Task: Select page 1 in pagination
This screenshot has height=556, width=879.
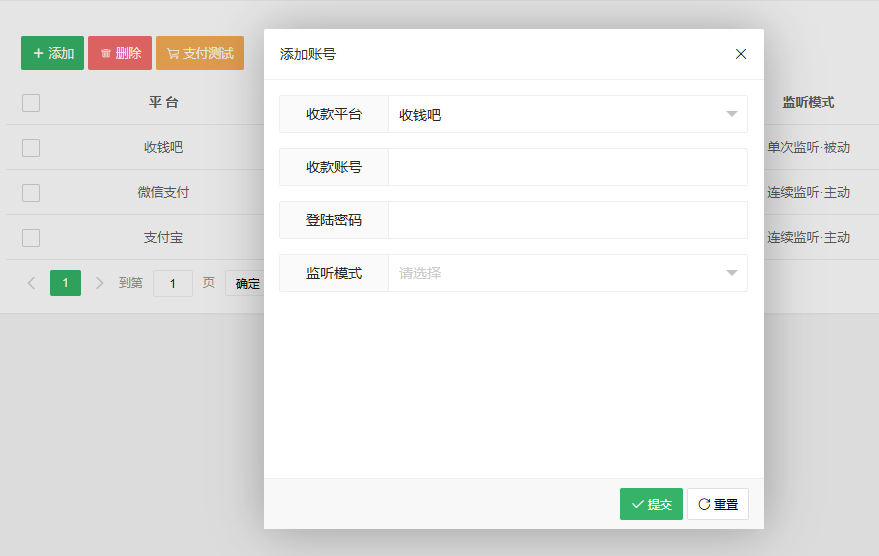Action: (x=65, y=283)
